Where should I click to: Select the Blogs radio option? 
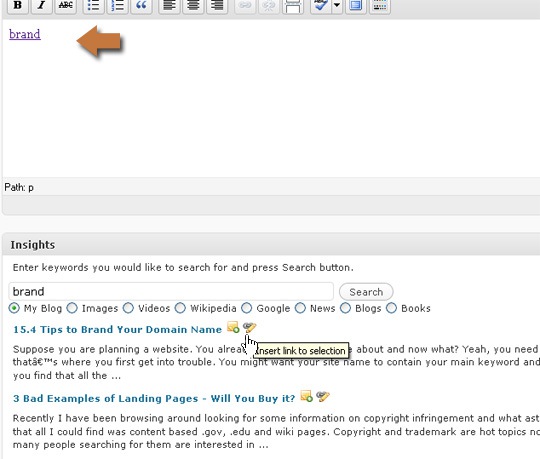pyautogui.click(x=345, y=308)
